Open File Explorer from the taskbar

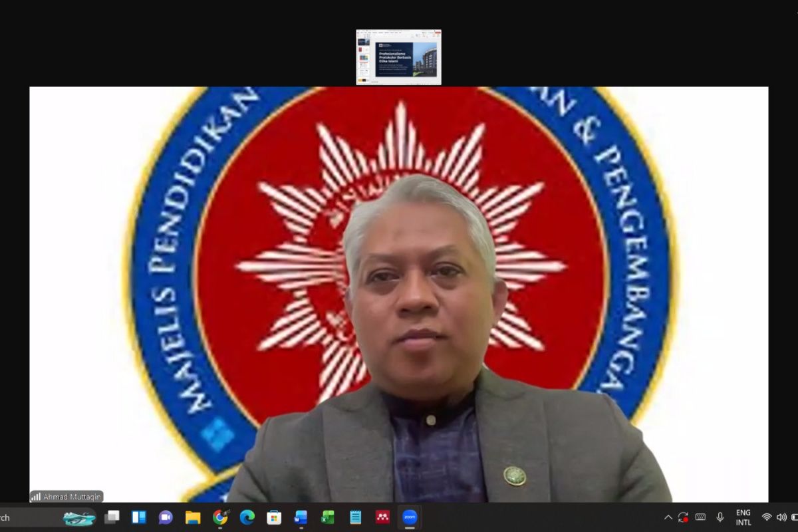[x=193, y=517]
